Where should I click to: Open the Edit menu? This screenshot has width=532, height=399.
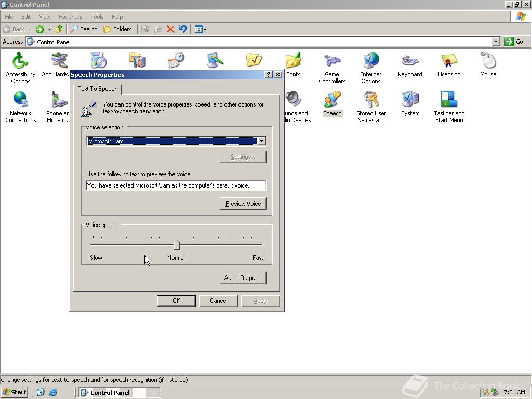point(26,17)
